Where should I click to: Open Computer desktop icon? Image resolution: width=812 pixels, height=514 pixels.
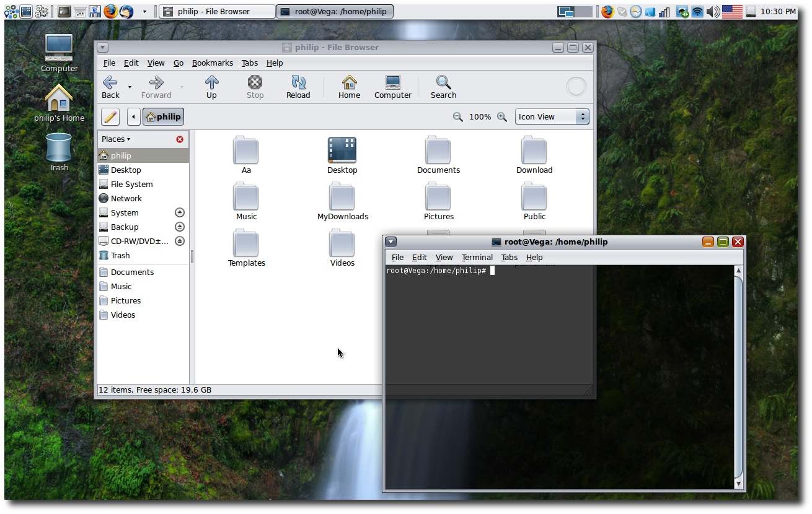pyautogui.click(x=59, y=53)
